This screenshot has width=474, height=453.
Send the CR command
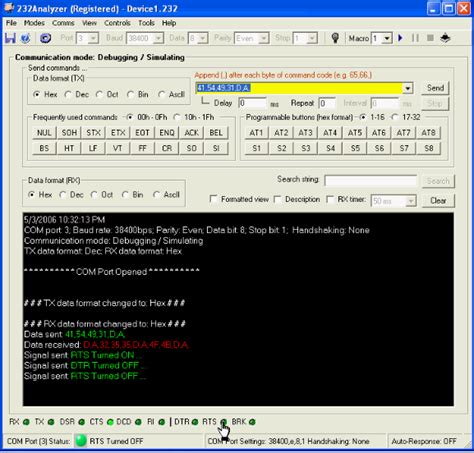tap(167, 148)
